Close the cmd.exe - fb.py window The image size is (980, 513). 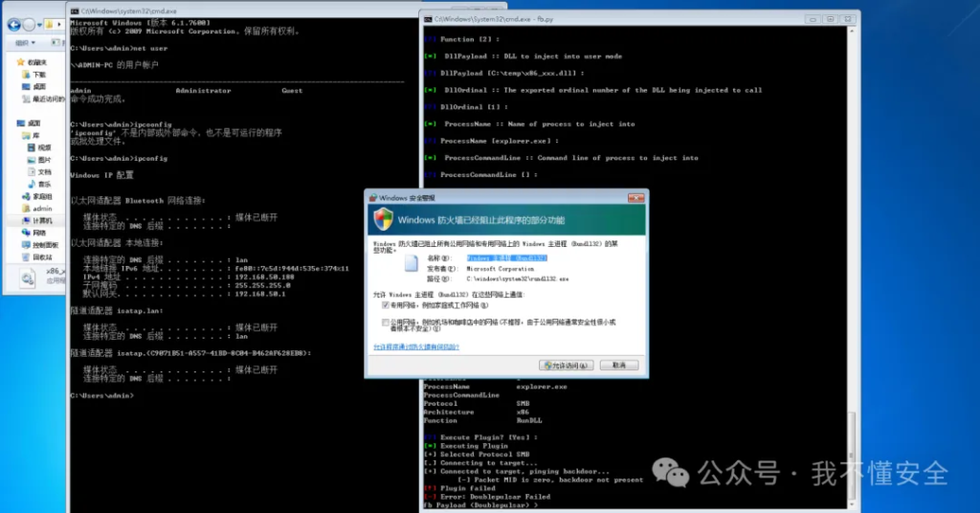(x=848, y=19)
